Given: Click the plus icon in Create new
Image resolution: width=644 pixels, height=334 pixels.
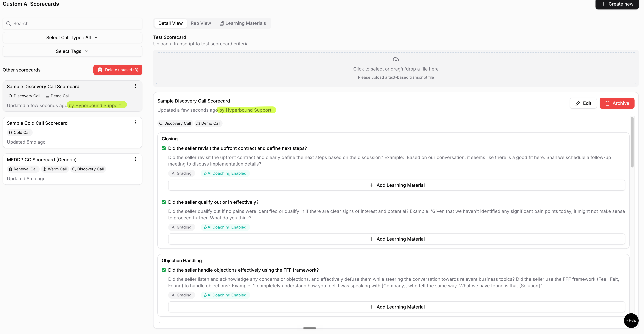Looking at the screenshot, I should tap(603, 4).
